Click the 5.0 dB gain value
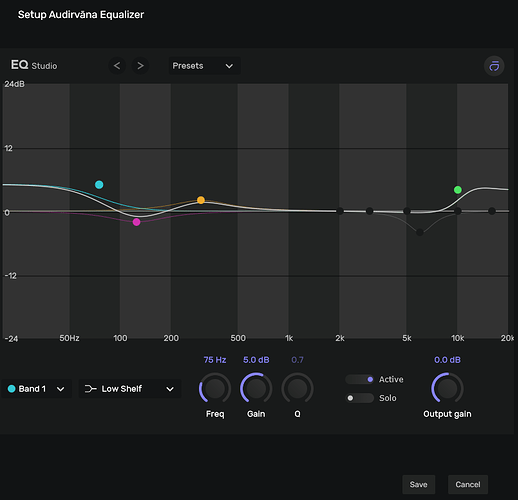518x500 pixels. (x=256, y=360)
